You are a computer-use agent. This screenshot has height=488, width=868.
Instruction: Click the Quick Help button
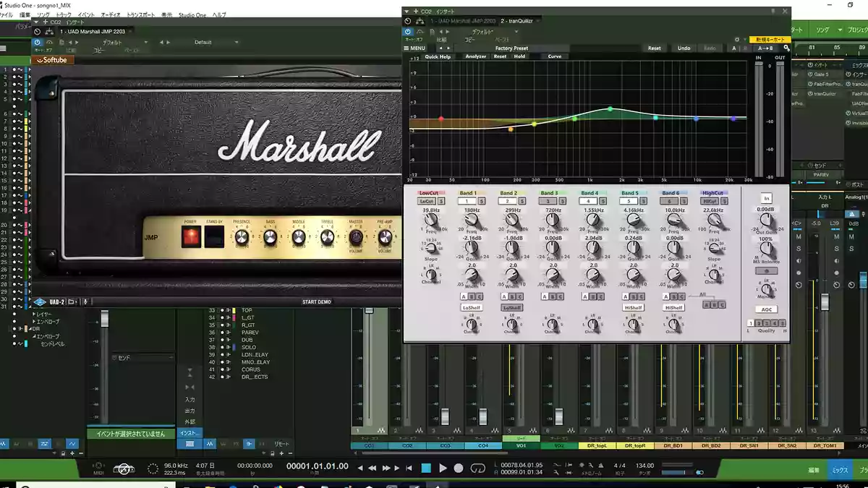(438, 56)
